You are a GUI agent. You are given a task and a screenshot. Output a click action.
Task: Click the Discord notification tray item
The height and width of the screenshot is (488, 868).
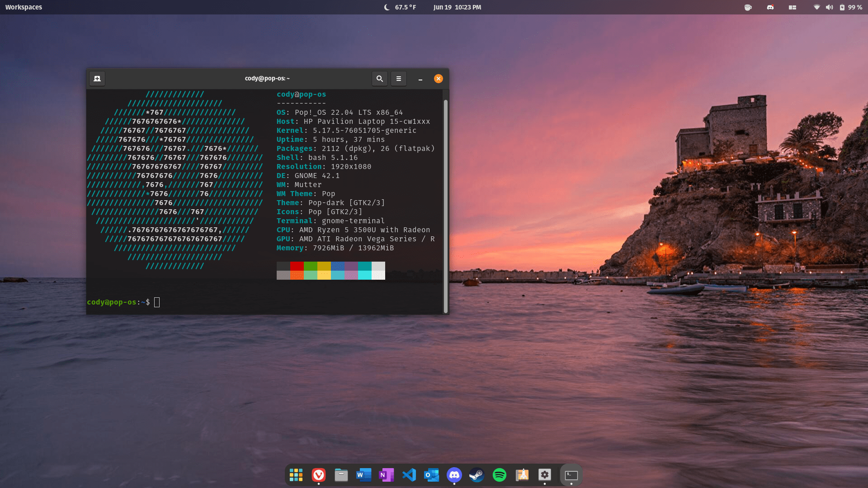point(770,7)
